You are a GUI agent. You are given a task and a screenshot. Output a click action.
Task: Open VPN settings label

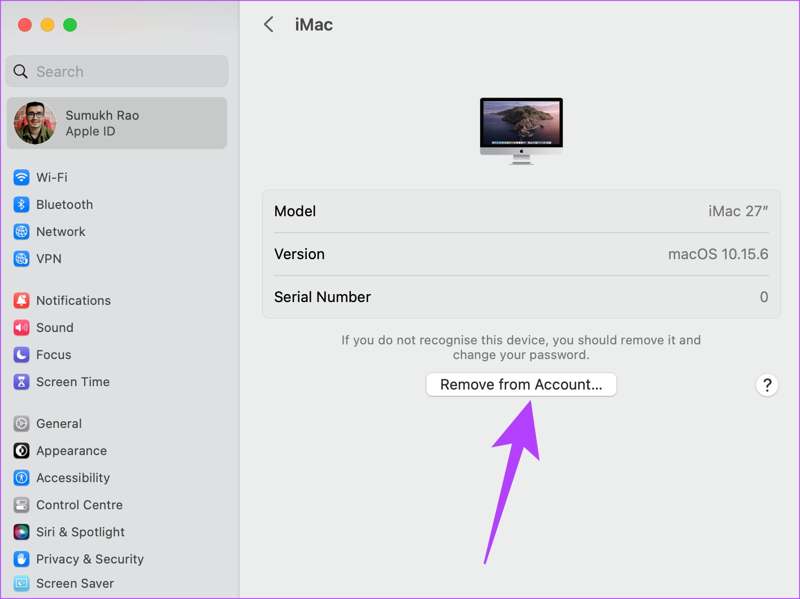pos(49,259)
